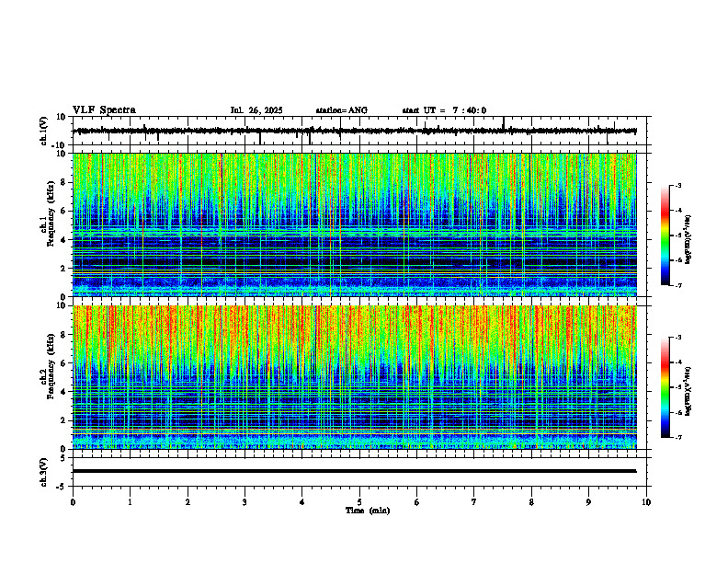This screenshot has width=728, height=563.
Task: Click the date 'Jul. 26, 2025' label
Action: (x=256, y=110)
